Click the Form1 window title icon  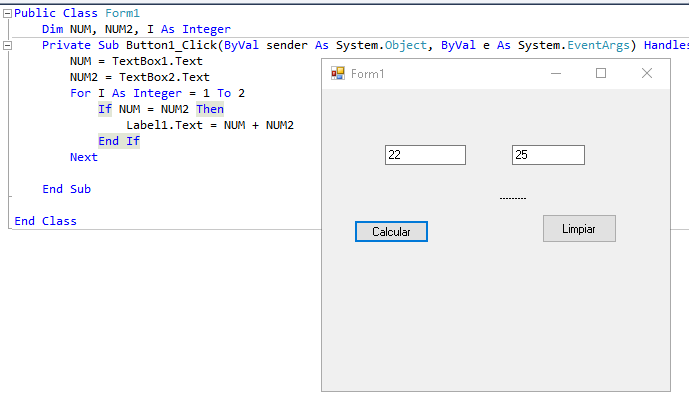pyautogui.click(x=338, y=74)
